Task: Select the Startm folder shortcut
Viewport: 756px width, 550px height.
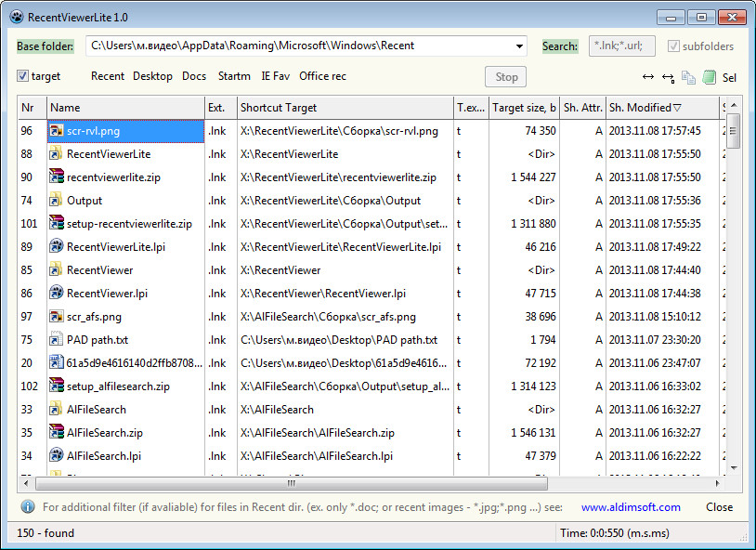Action: pos(234,76)
